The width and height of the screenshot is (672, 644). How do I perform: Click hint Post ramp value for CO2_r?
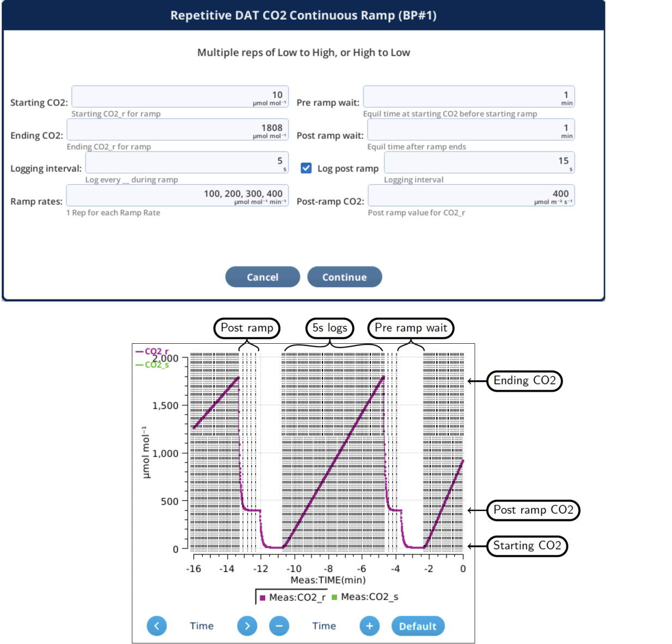(x=417, y=212)
